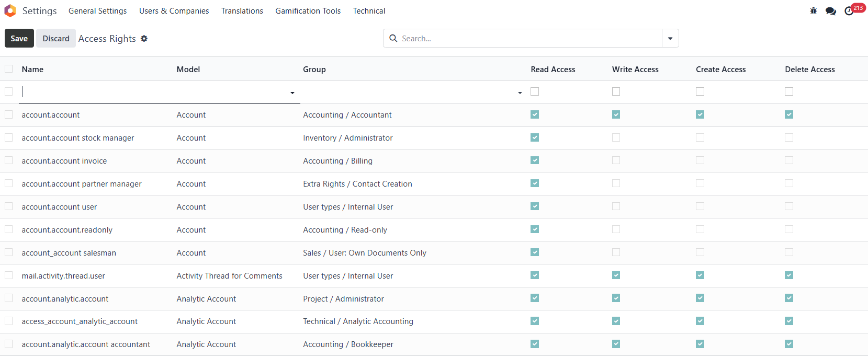Expand the Model field dropdown in new row
This screenshot has height=358, width=868.
[292, 93]
